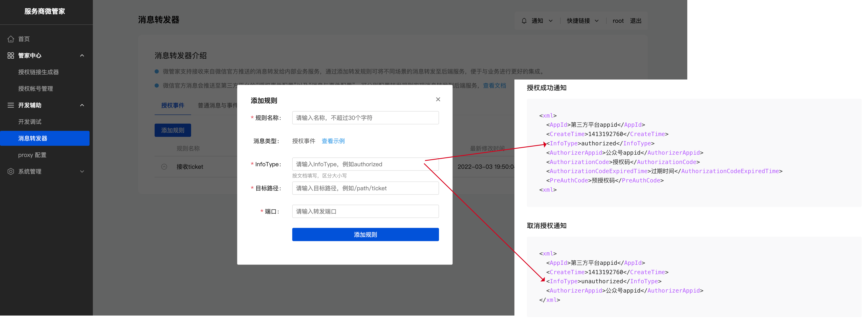
Task: Click the AuthorizationCodeExpiredTime XML line
Action: (664, 171)
